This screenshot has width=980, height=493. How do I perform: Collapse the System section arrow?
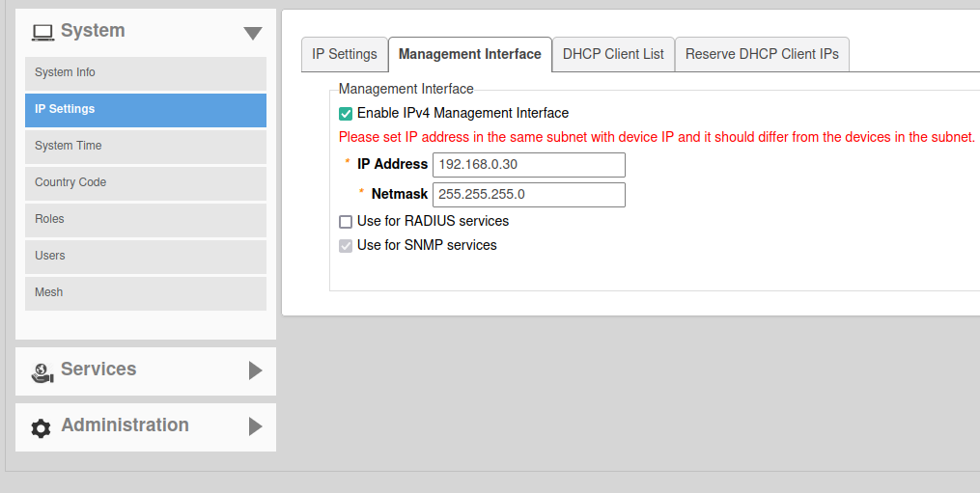[253, 33]
